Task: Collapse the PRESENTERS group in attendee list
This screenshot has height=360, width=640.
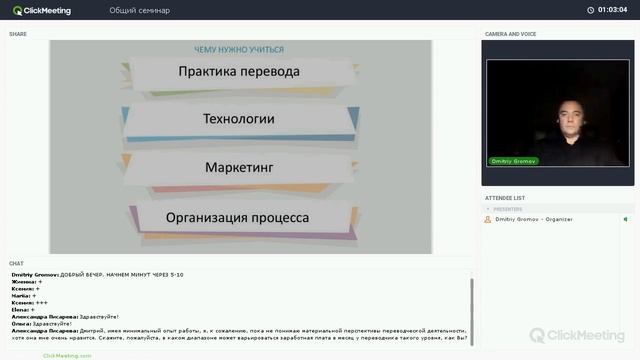Action: tap(487, 209)
